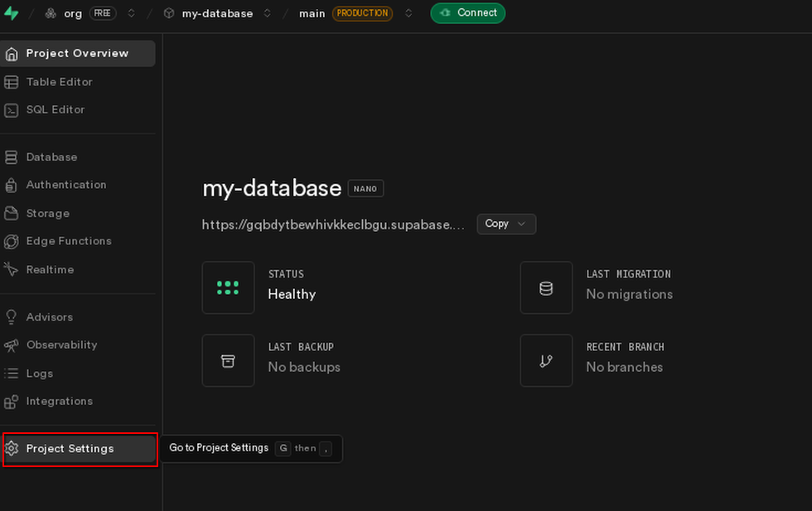The image size is (812, 511).
Task: Click the my-database page heading
Action: click(272, 188)
